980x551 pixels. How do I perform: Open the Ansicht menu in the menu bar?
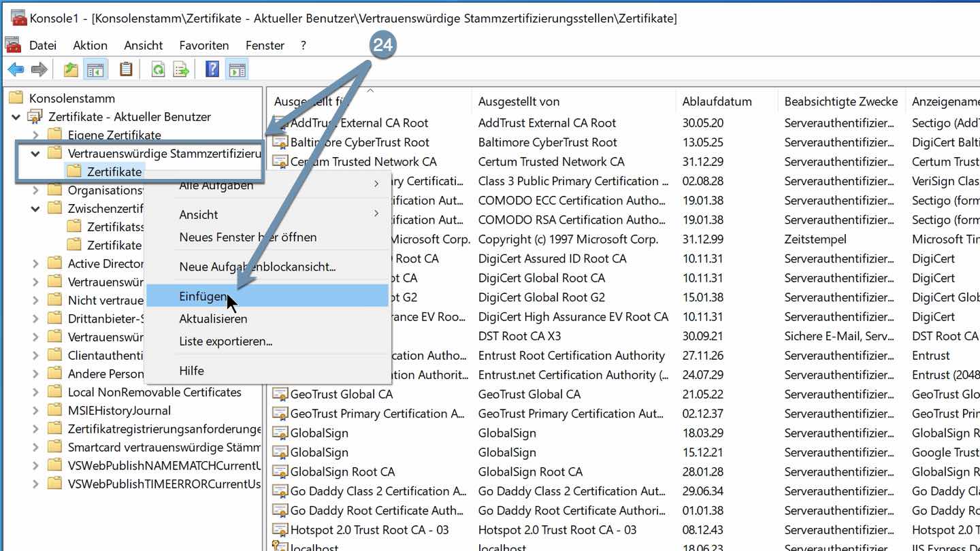pos(143,46)
